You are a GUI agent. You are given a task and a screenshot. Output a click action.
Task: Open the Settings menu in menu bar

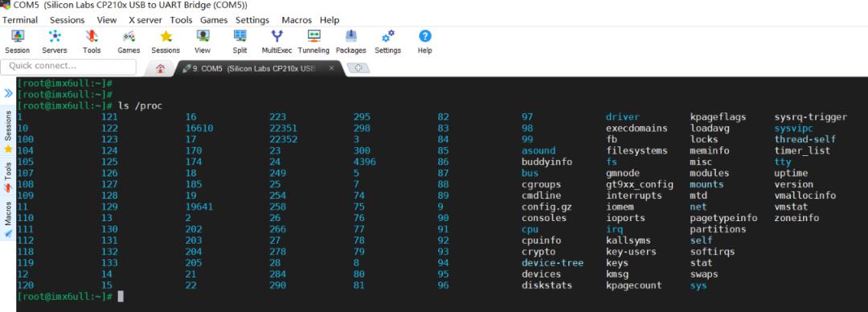tap(252, 20)
